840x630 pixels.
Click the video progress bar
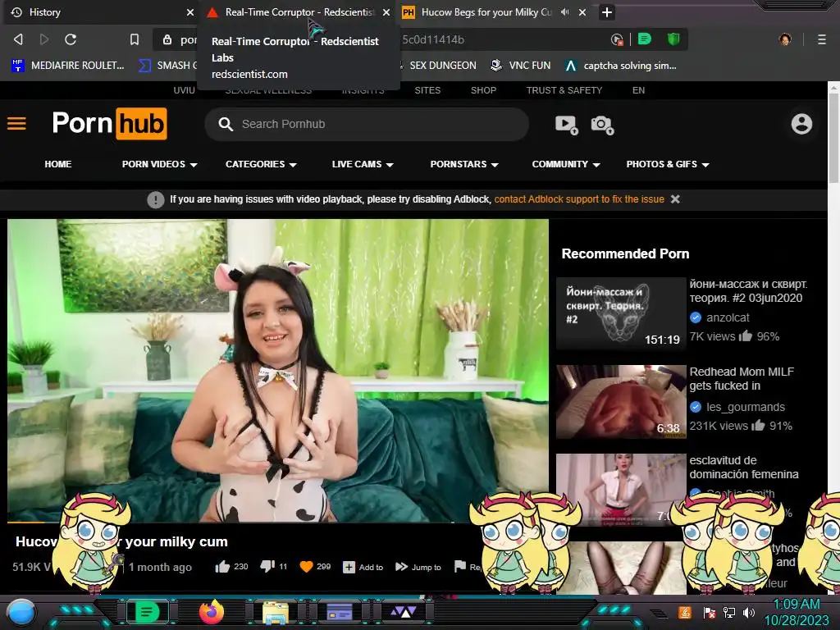point(278,522)
